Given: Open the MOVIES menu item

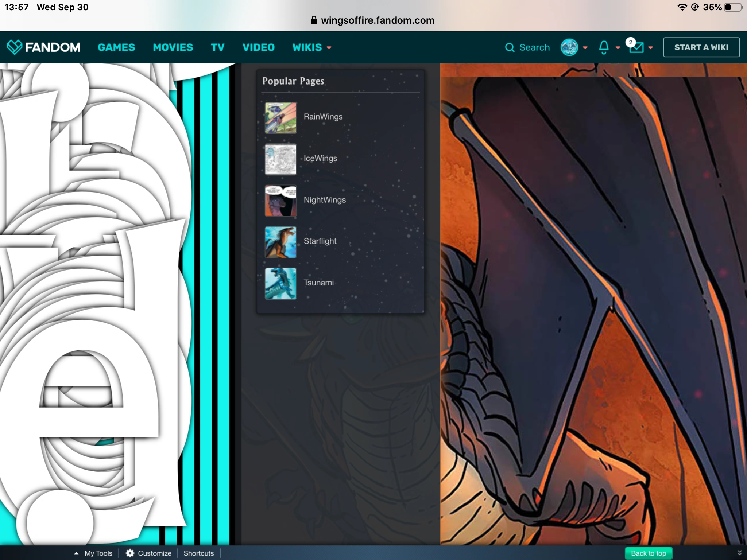Looking at the screenshot, I should (173, 47).
